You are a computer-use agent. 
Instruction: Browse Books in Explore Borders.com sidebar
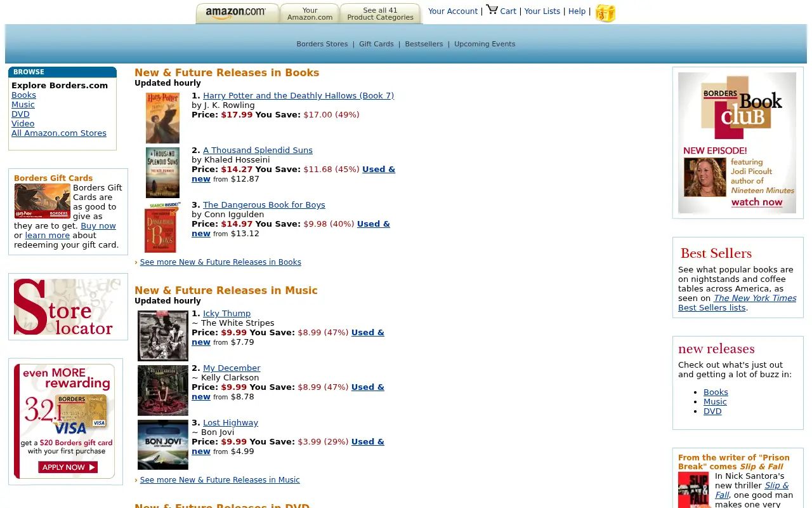pos(23,95)
